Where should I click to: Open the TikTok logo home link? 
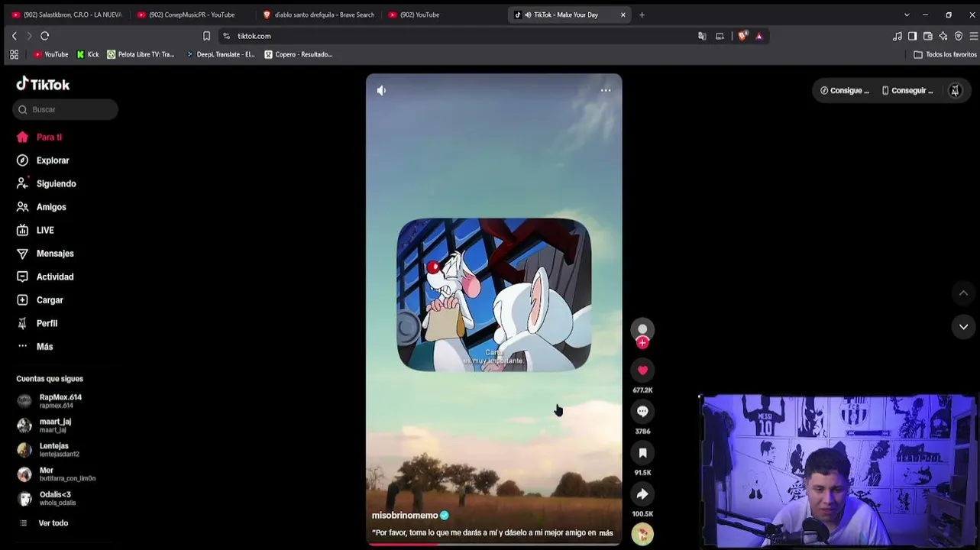pos(43,84)
